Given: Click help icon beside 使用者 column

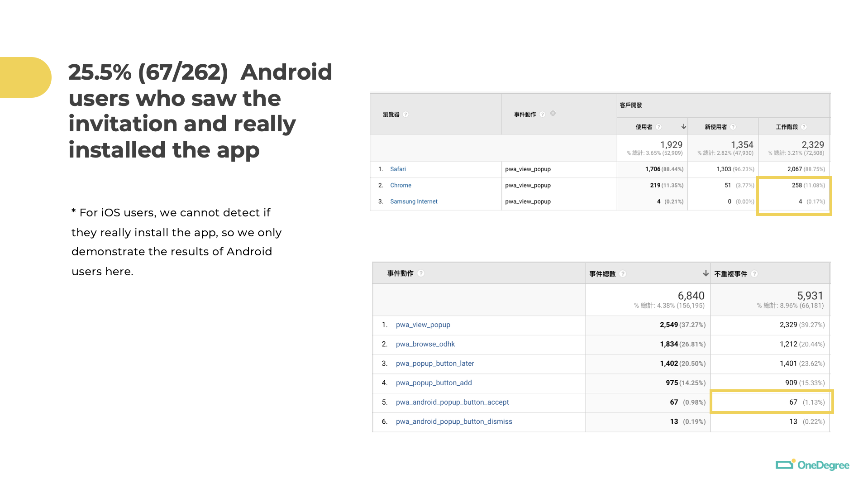Looking at the screenshot, I should (658, 127).
